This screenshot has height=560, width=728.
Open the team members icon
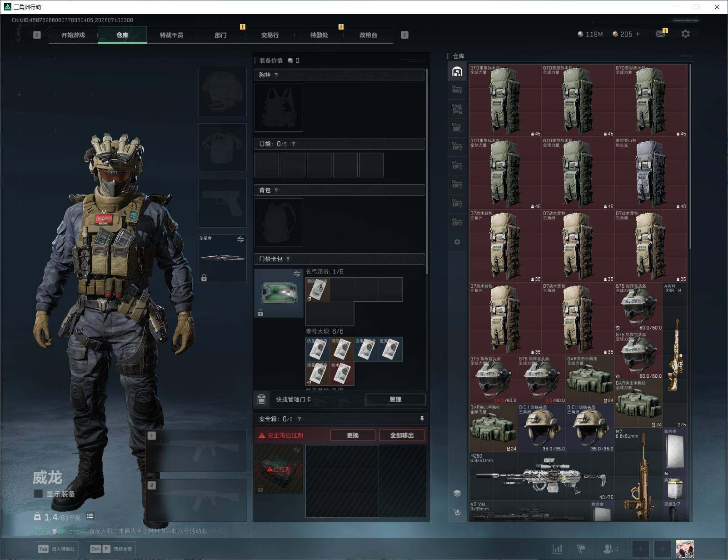point(610,549)
